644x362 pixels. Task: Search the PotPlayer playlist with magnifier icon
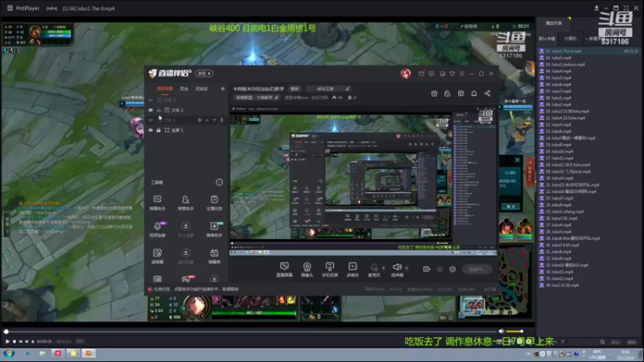point(602,342)
